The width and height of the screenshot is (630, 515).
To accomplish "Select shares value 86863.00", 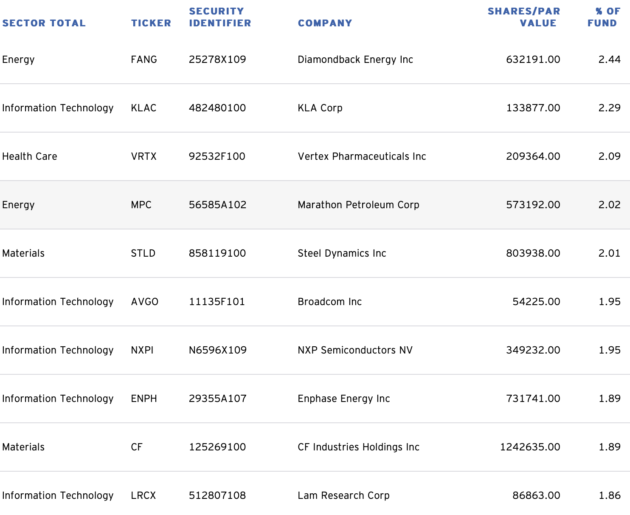I will click(536, 495).
